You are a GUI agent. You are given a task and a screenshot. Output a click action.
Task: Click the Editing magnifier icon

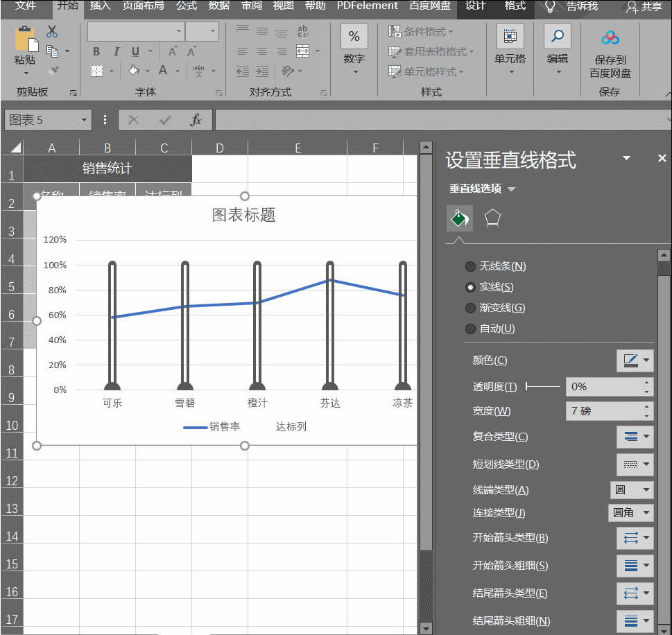click(557, 37)
